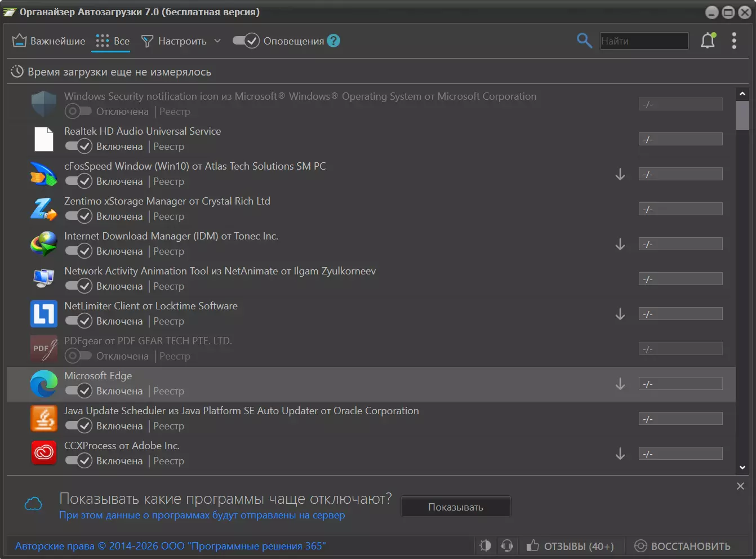This screenshot has height=559, width=756.
Task: Open the notifications bell icon
Action: coord(708,41)
